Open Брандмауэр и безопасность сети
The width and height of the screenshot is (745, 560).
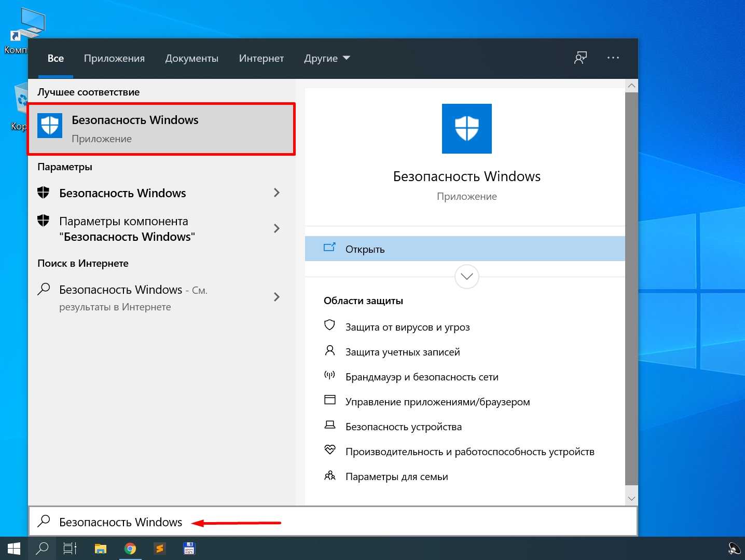[422, 377]
